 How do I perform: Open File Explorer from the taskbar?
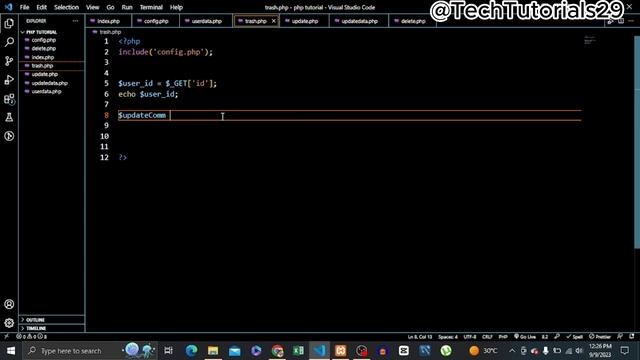click(x=213, y=351)
